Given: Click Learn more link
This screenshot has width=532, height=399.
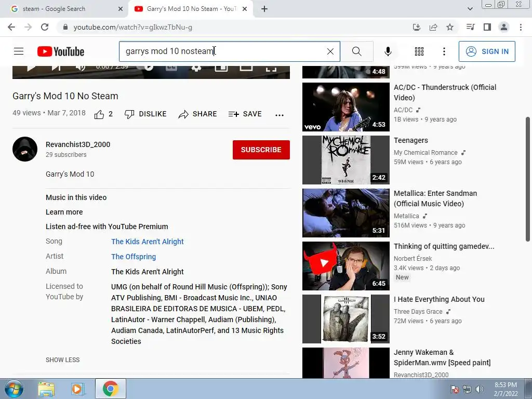Looking at the screenshot, I should [x=64, y=212].
